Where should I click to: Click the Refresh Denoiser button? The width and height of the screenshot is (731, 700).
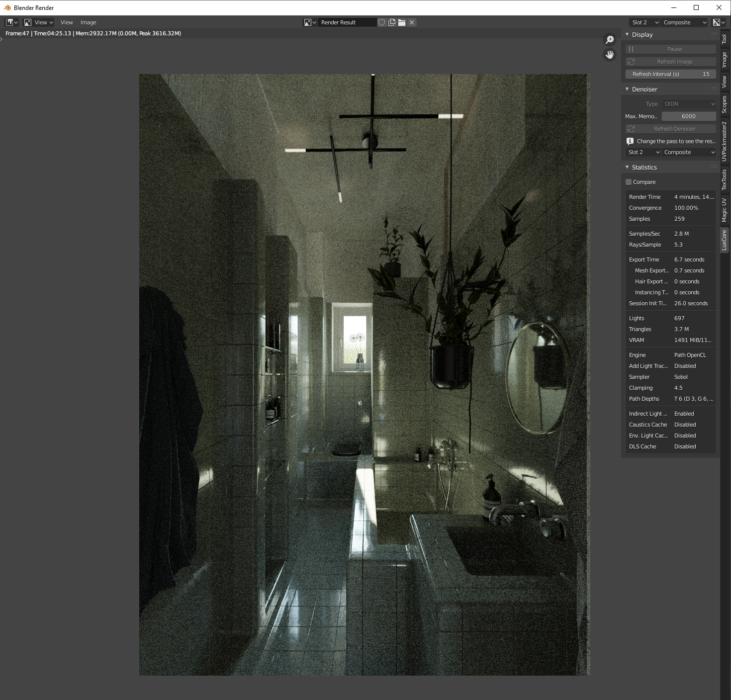670,129
